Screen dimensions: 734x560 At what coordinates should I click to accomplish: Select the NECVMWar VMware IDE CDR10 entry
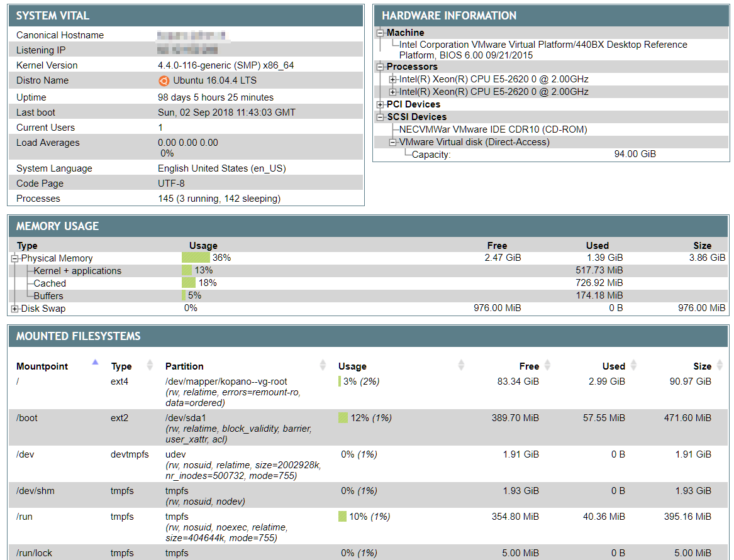(493, 129)
